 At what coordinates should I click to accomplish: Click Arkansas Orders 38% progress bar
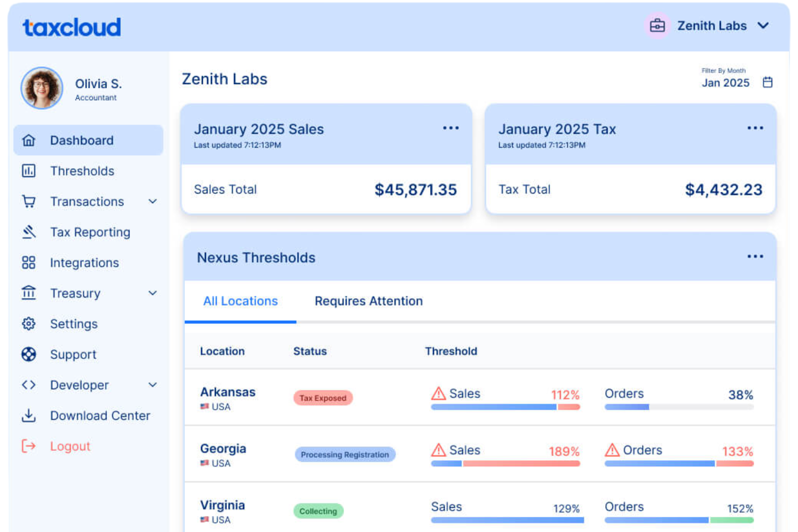679,407
